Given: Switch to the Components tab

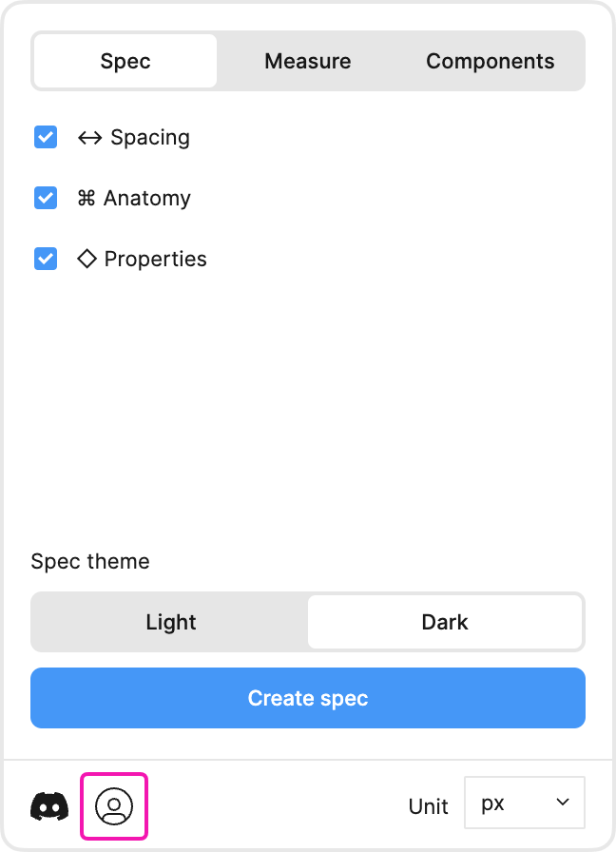Looking at the screenshot, I should (x=490, y=61).
